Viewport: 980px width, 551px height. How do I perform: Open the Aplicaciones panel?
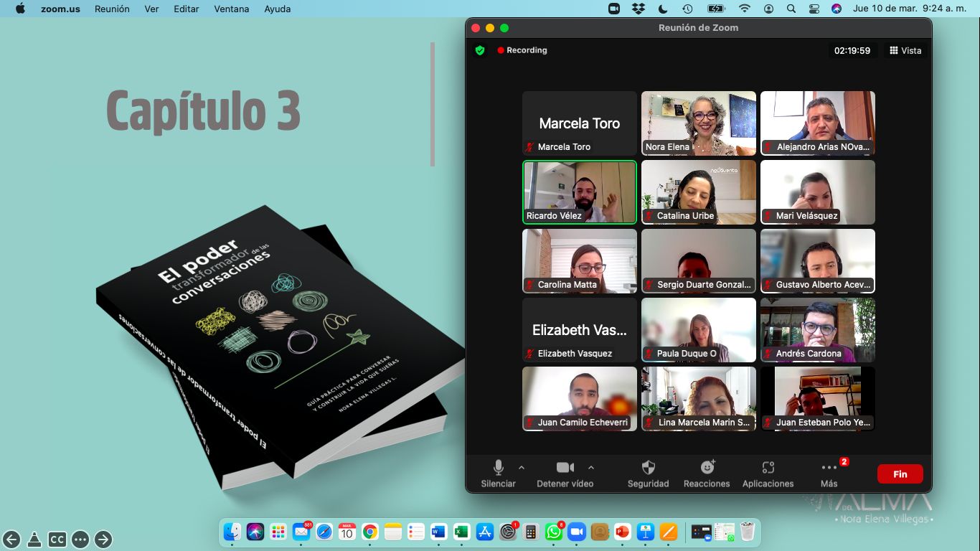(x=768, y=468)
